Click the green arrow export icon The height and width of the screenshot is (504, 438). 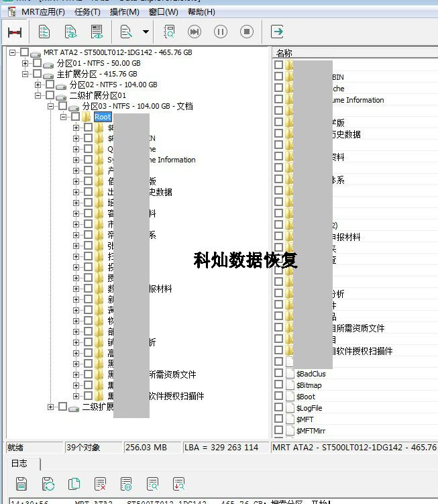(277, 32)
